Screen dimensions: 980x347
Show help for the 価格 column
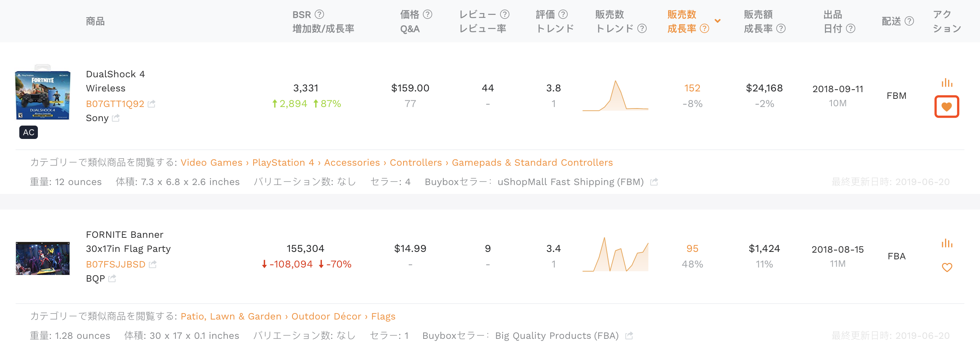(428, 14)
